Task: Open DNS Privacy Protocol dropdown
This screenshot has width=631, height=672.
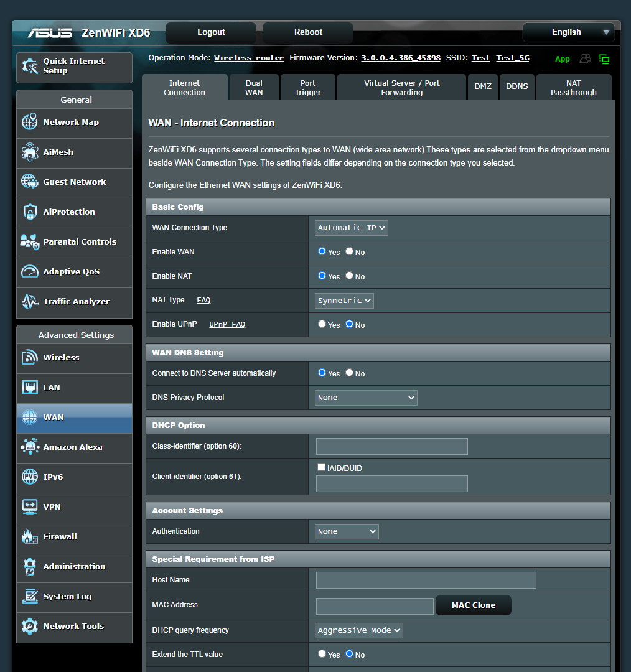Action: (366, 398)
